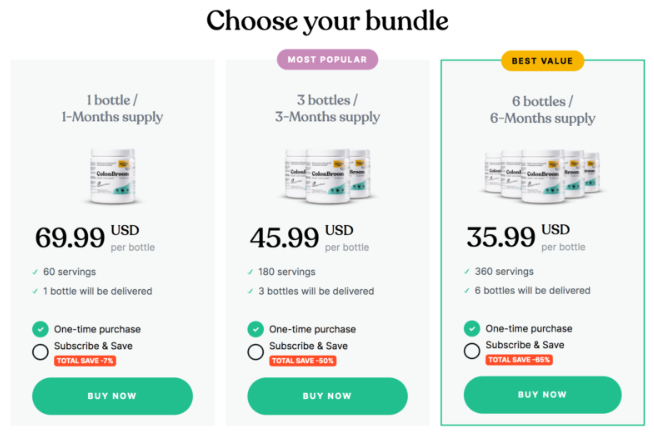Click the 60 servings checkmark icon
Image resolution: width=654 pixels, height=433 pixels.
35,272
